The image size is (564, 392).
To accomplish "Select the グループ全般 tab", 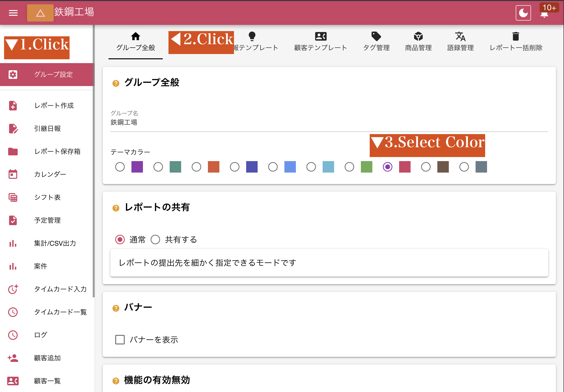I will pyautogui.click(x=136, y=42).
